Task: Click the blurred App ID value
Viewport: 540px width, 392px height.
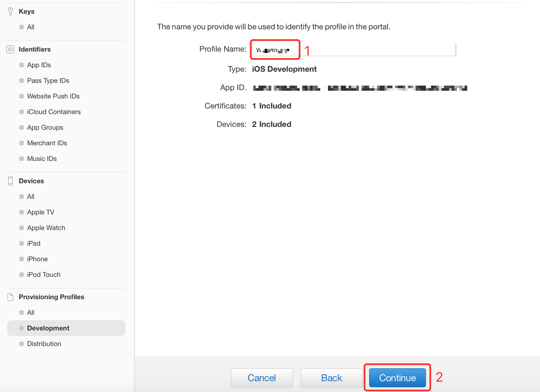Action: (360, 88)
